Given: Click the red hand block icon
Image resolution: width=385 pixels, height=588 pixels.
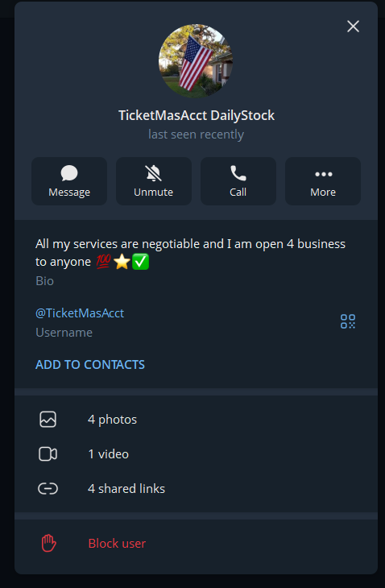Looking at the screenshot, I should point(48,544).
